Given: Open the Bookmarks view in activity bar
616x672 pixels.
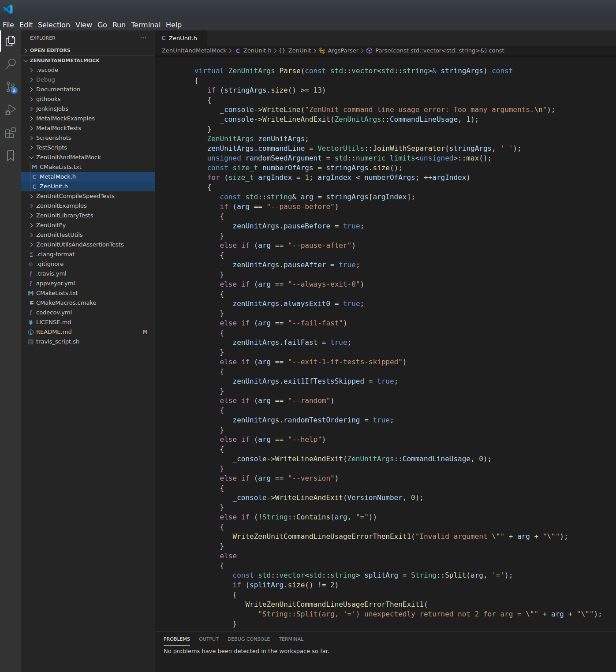Looking at the screenshot, I should 11,156.
